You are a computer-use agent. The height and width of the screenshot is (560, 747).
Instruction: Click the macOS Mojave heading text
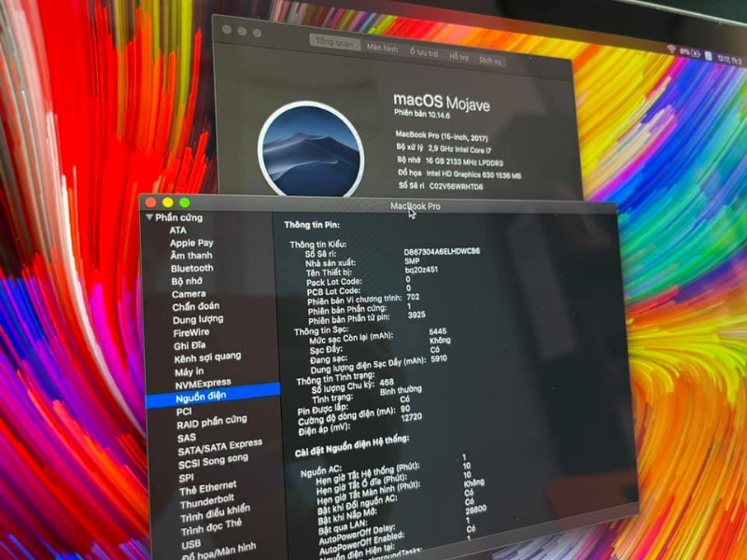[x=441, y=102]
